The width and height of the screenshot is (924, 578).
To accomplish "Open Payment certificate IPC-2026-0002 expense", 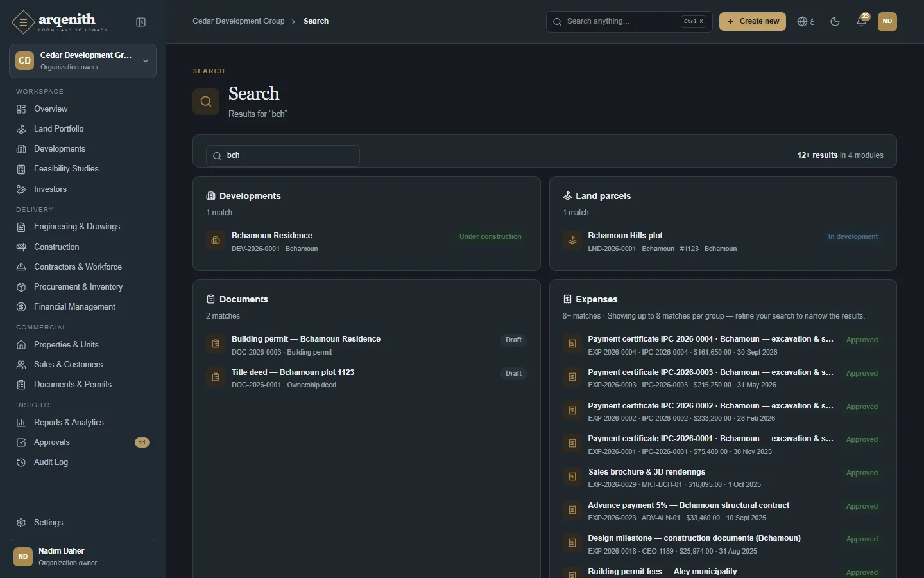I will 723,412.
